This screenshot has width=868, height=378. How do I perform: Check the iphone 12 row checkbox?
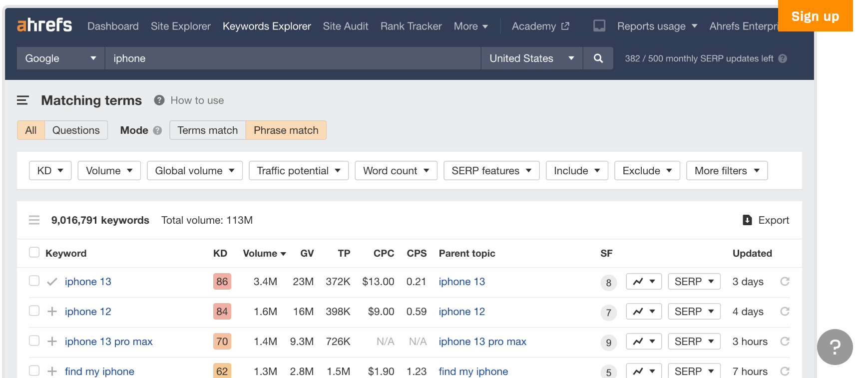34,311
